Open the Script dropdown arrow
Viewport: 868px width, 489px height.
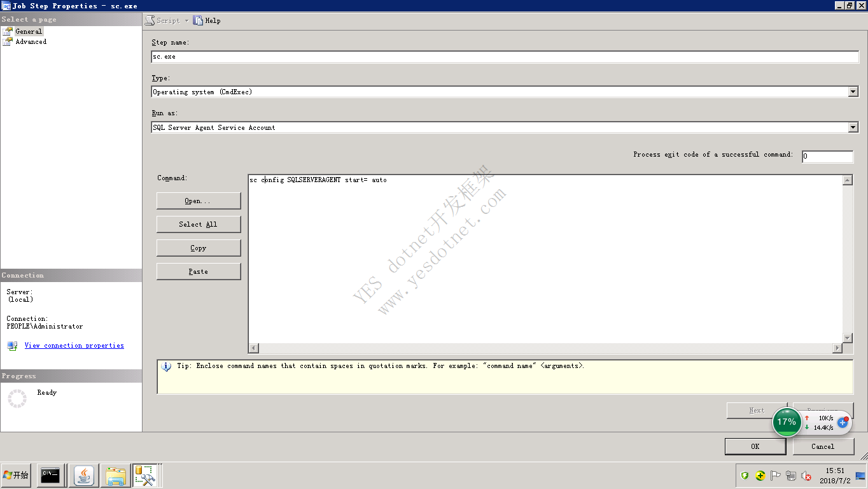click(x=186, y=21)
